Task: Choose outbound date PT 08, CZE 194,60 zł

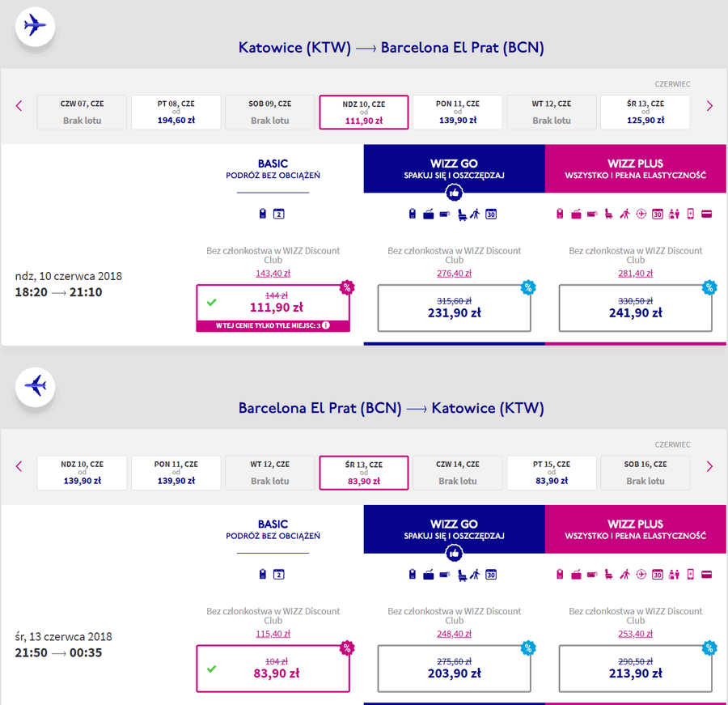Action: click(176, 112)
